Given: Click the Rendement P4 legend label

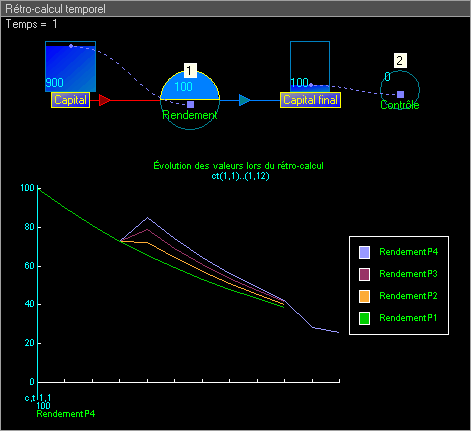Looking at the screenshot, I should (x=409, y=252).
